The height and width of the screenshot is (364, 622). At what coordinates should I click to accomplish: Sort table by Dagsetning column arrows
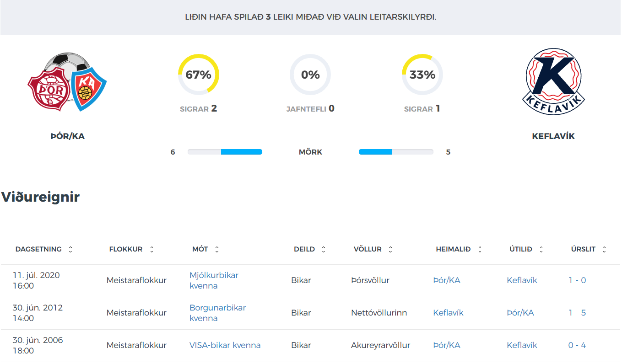[x=70, y=249]
